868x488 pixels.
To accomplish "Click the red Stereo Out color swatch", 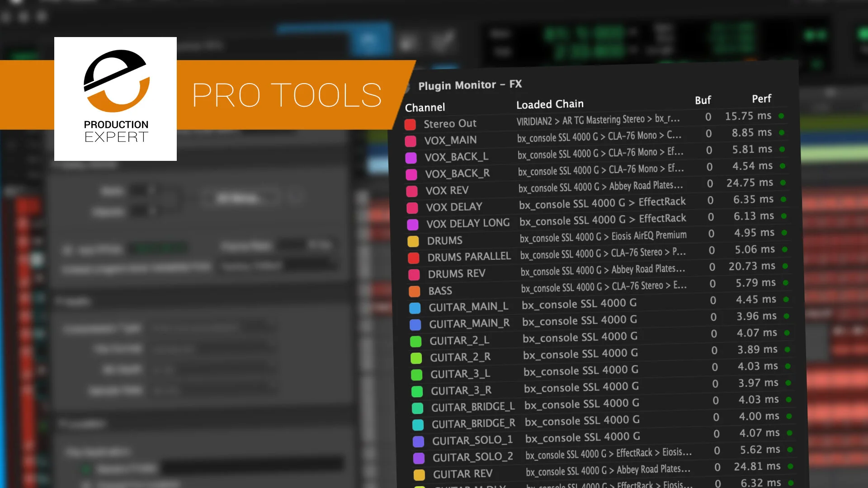I will (410, 125).
